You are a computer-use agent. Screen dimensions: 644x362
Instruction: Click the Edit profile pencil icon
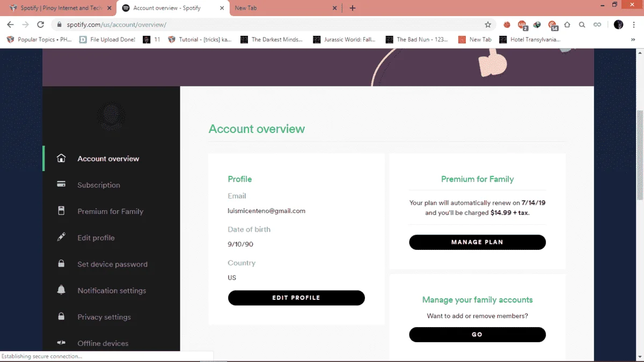61,237
